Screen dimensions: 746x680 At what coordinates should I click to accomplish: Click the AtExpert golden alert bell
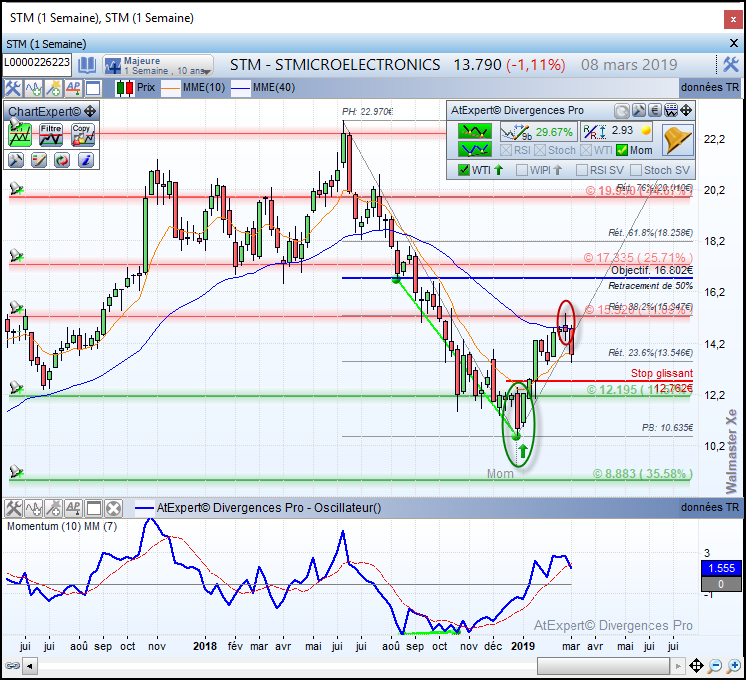coord(677,140)
